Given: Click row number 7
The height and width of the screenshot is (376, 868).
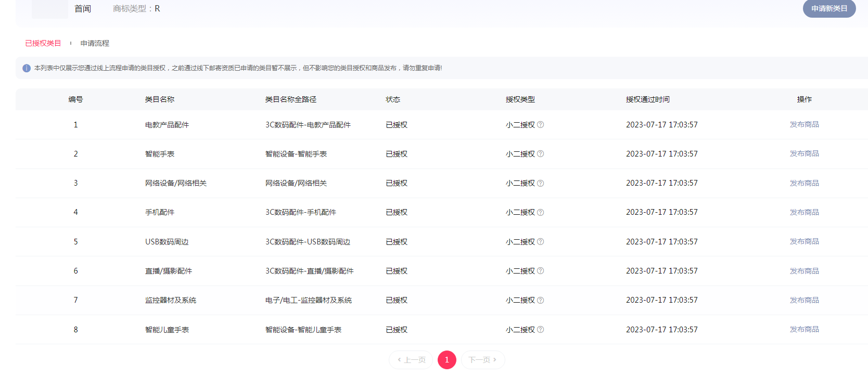Looking at the screenshot, I should point(75,300).
